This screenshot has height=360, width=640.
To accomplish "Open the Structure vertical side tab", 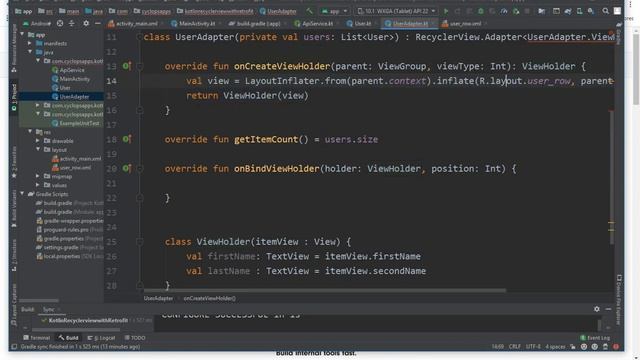I will [x=14, y=255].
